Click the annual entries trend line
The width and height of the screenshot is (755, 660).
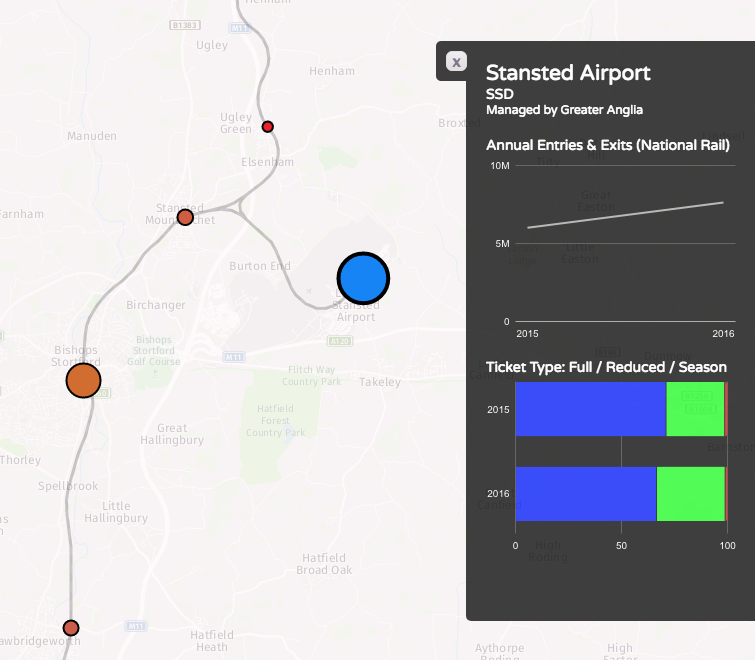[625, 215]
